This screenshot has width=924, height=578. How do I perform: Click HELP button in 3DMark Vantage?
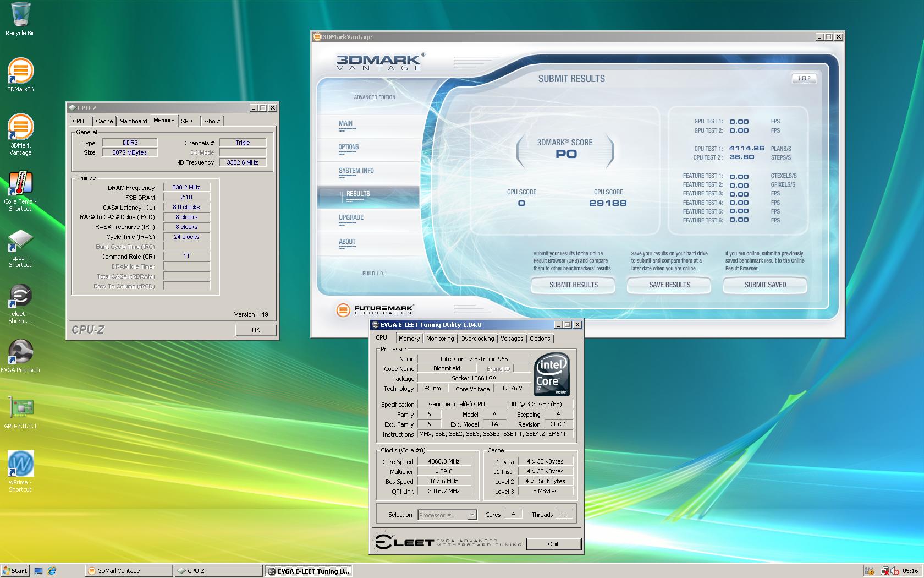click(x=804, y=79)
